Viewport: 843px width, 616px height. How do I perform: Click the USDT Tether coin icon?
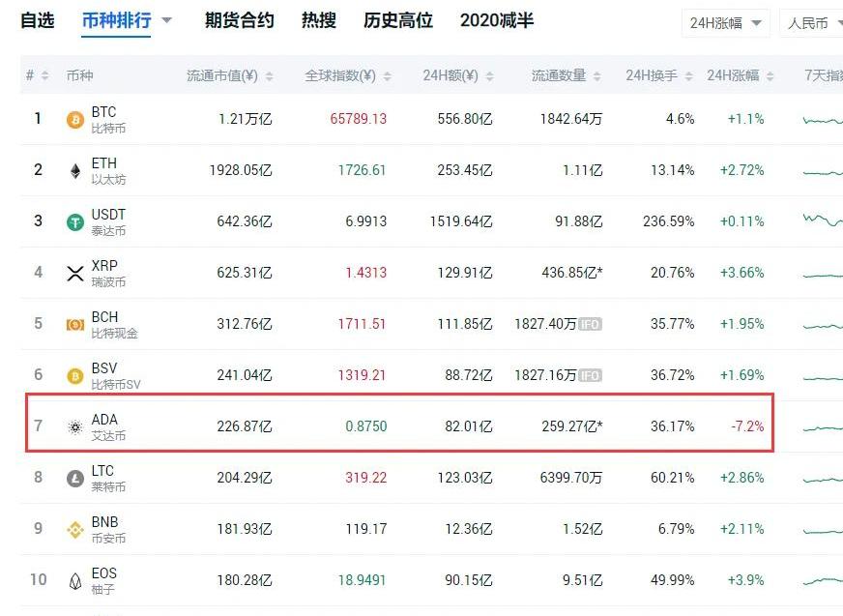pyautogui.click(x=75, y=221)
